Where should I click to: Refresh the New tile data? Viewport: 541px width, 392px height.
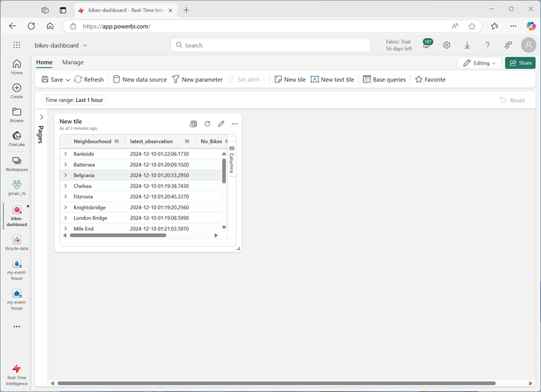(207, 124)
